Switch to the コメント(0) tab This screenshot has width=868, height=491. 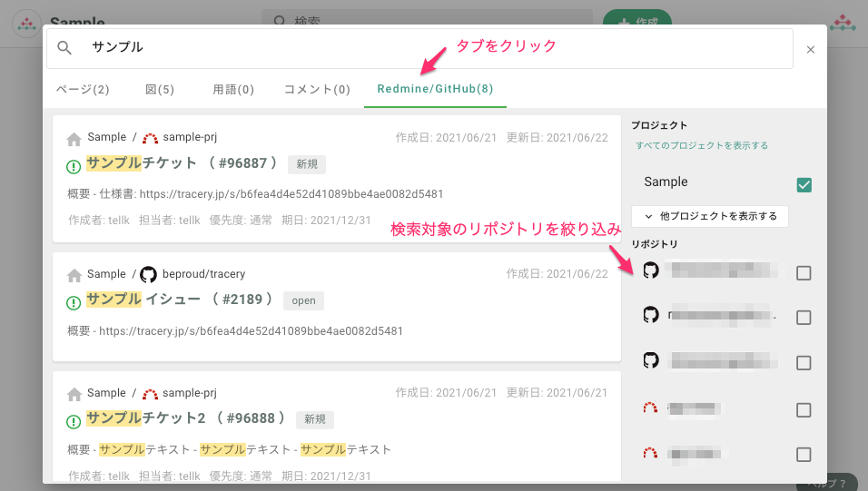click(317, 89)
